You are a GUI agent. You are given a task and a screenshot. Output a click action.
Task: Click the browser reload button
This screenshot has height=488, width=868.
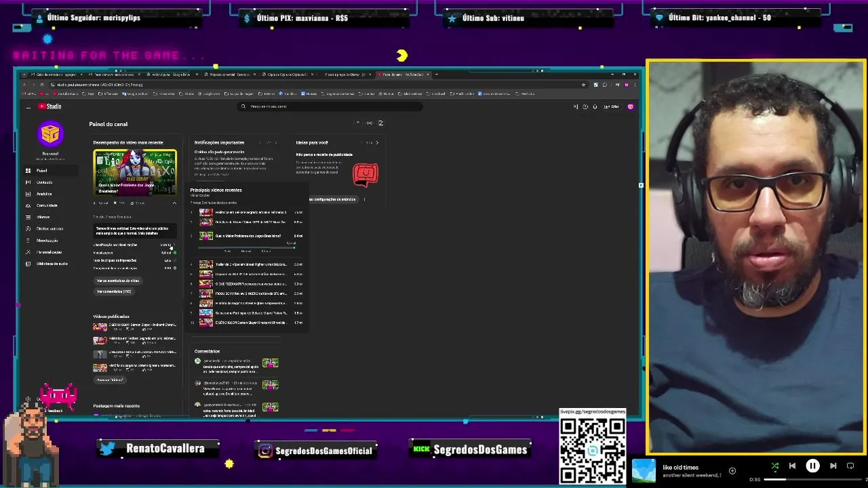tap(43, 85)
